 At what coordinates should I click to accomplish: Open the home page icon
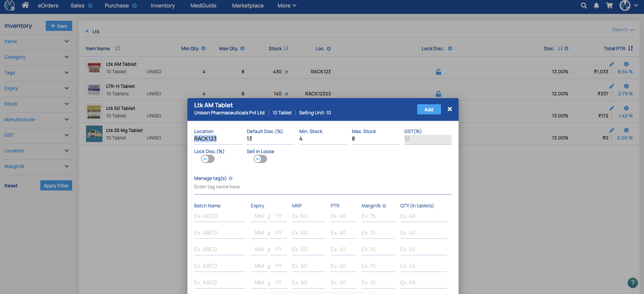click(x=25, y=5)
